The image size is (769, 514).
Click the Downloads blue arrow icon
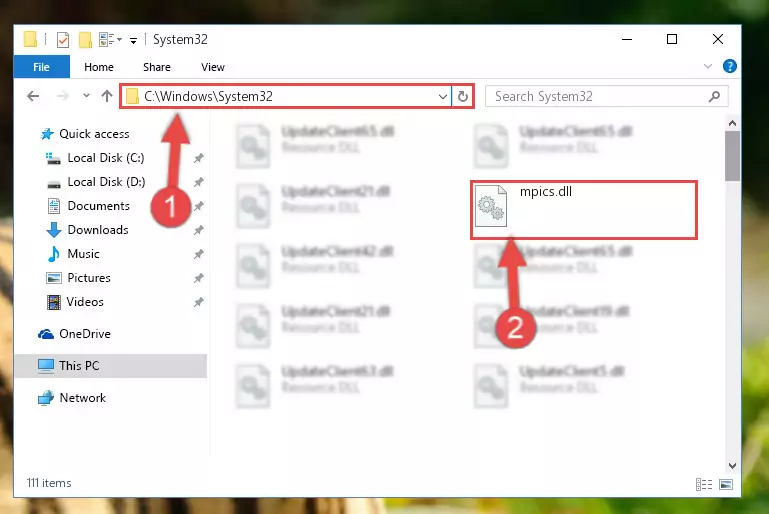[54, 230]
